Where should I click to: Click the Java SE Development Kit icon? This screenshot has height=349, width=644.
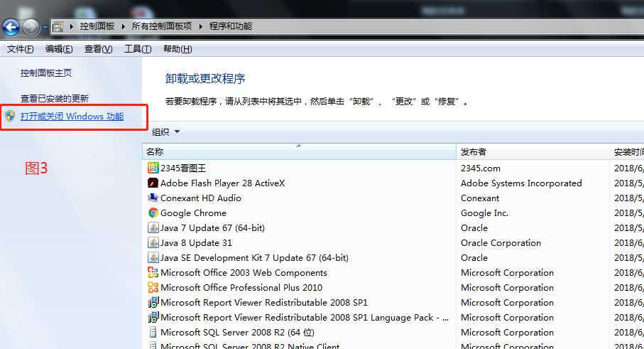click(153, 257)
